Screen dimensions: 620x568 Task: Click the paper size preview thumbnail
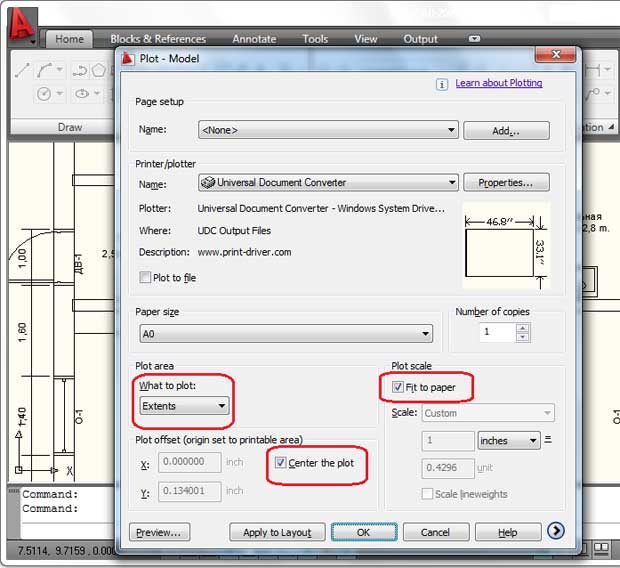pyautogui.click(x=506, y=246)
